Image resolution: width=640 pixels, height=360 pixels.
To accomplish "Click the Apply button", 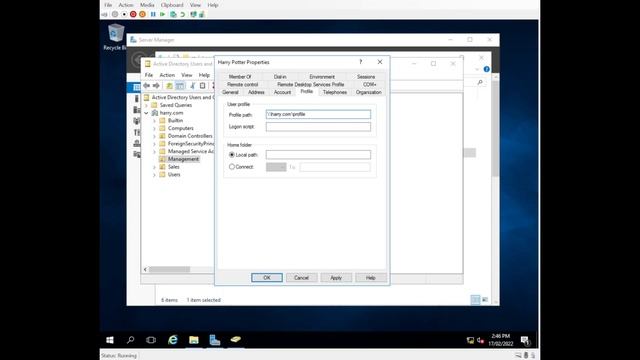I will click(336, 278).
